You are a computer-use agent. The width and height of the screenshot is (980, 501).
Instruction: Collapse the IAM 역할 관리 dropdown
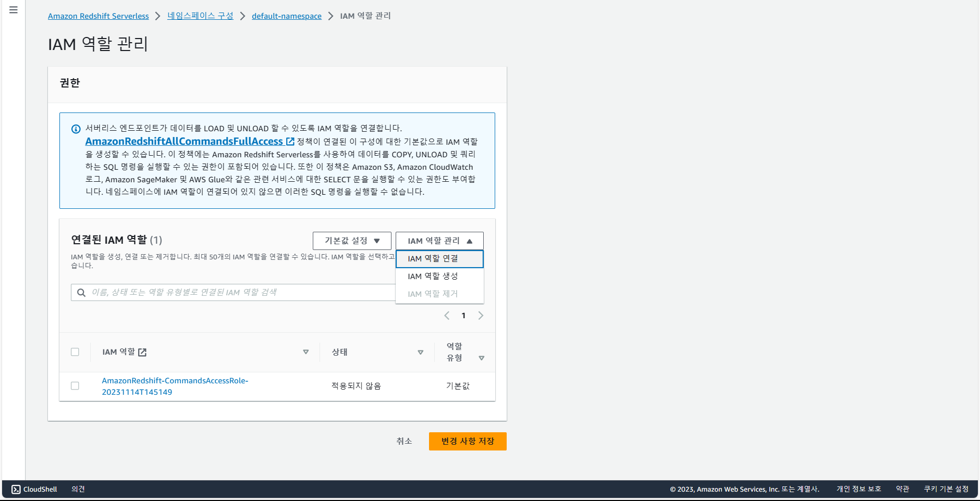tap(439, 241)
